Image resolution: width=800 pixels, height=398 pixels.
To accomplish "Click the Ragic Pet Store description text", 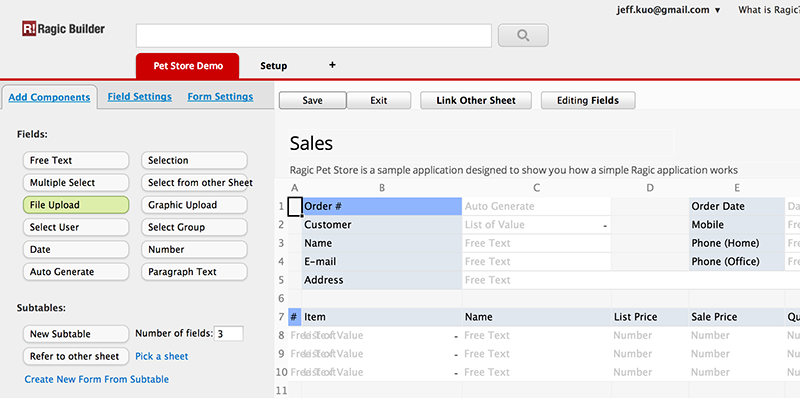I will point(514,170).
